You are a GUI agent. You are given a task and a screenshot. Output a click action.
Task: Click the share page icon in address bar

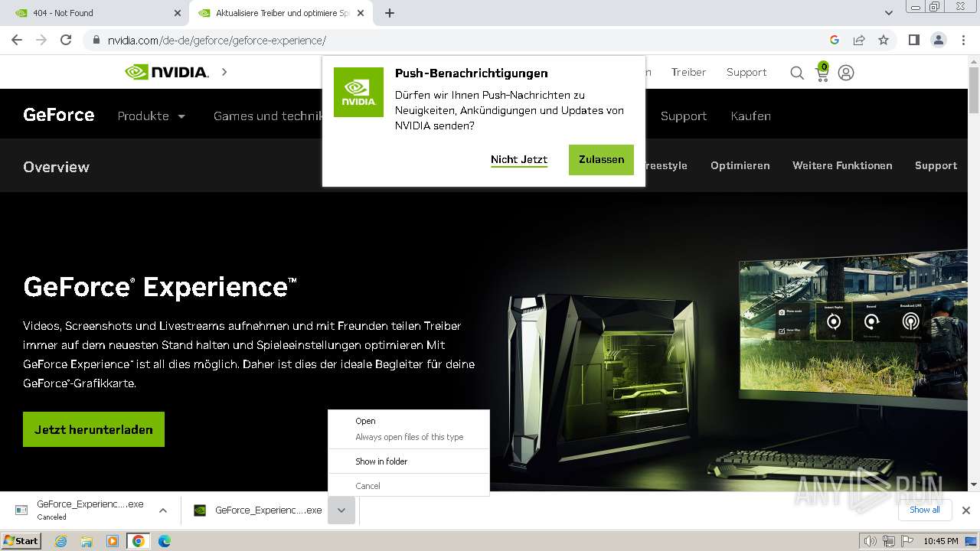(859, 40)
